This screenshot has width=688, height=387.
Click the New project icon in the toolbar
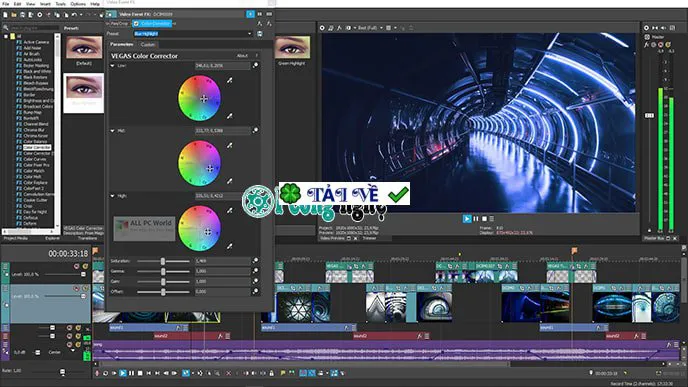pos(5,15)
